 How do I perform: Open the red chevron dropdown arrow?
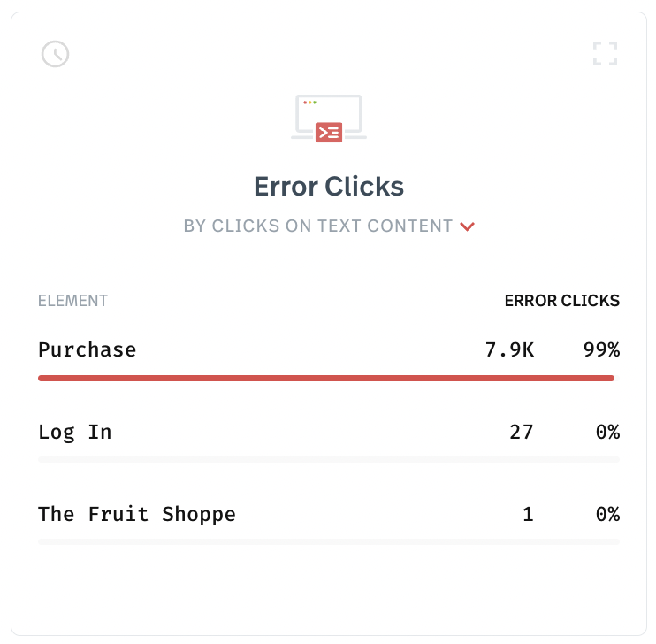468,226
